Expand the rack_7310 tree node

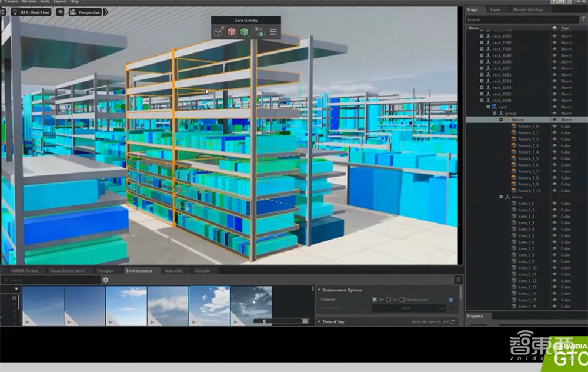pos(482,42)
